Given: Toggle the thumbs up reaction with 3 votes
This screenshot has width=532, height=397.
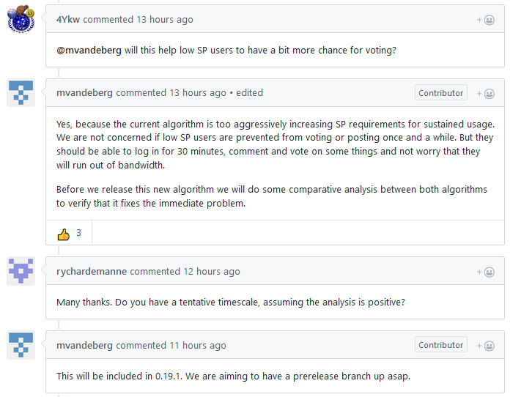Looking at the screenshot, I should pyautogui.click(x=69, y=233).
